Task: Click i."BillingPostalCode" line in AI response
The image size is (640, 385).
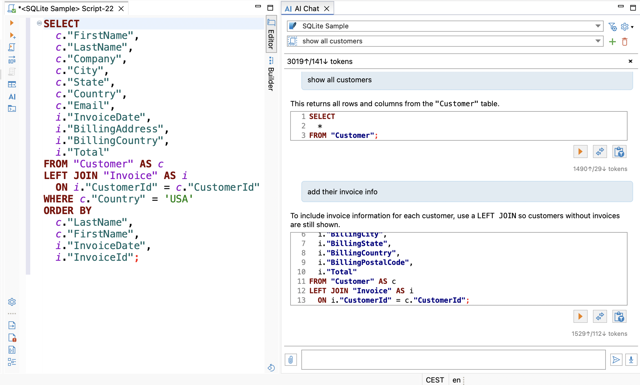Action: click(x=365, y=263)
